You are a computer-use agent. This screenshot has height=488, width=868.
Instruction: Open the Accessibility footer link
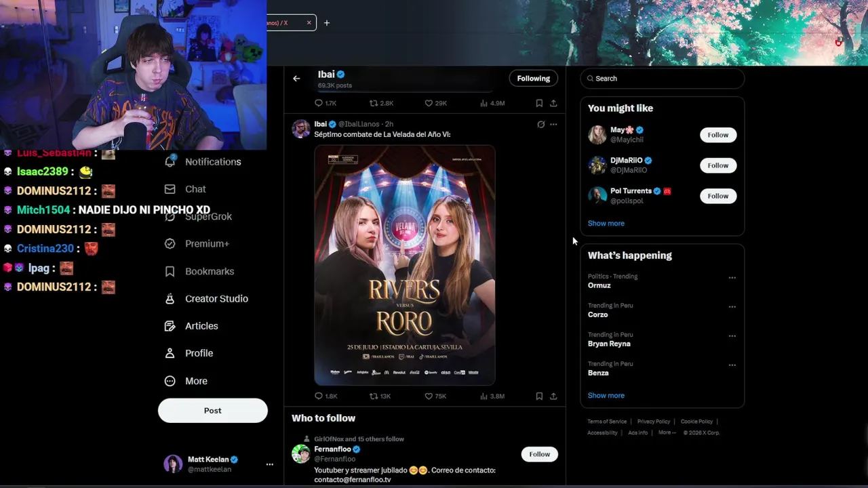click(x=602, y=432)
